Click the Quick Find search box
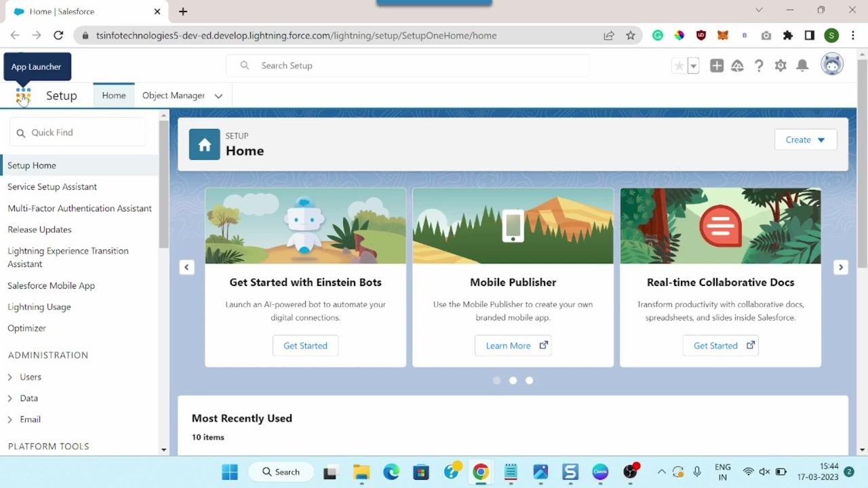The height and width of the screenshot is (488, 868). [x=78, y=133]
